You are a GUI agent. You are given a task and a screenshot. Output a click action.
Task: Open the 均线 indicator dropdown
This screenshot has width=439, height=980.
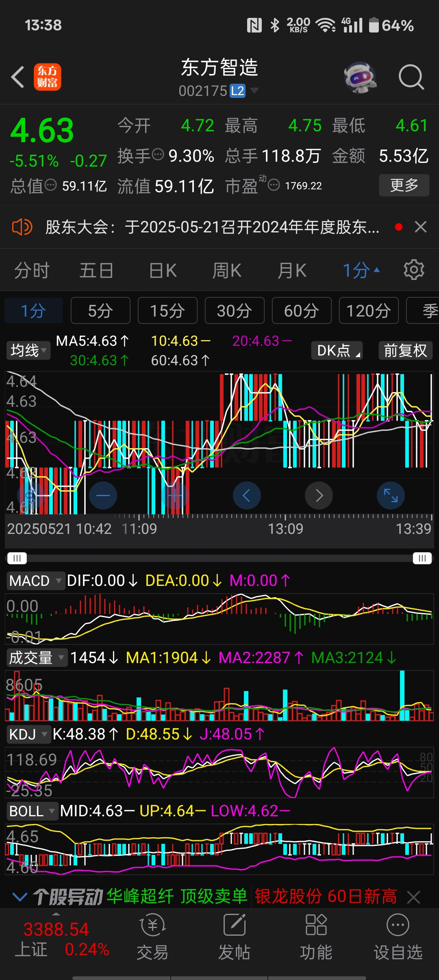(x=28, y=350)
